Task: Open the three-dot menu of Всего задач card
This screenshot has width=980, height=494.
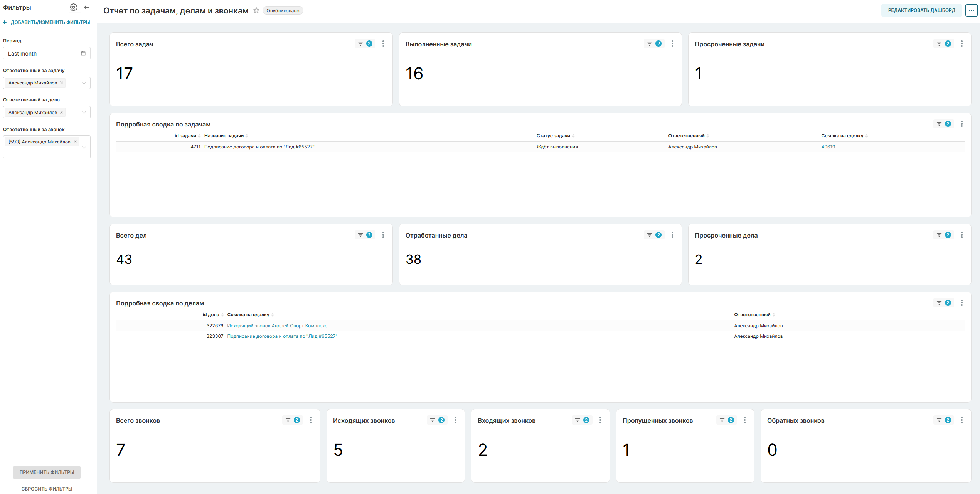Action: pos(383,44)
